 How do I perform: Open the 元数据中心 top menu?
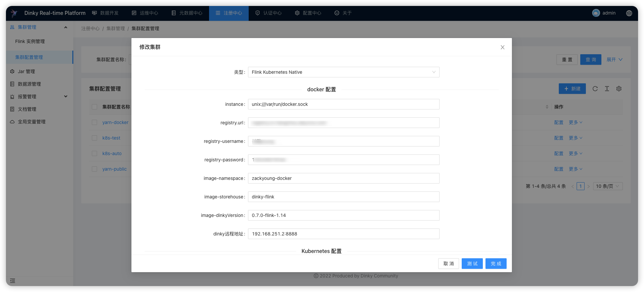click(187, 13)
